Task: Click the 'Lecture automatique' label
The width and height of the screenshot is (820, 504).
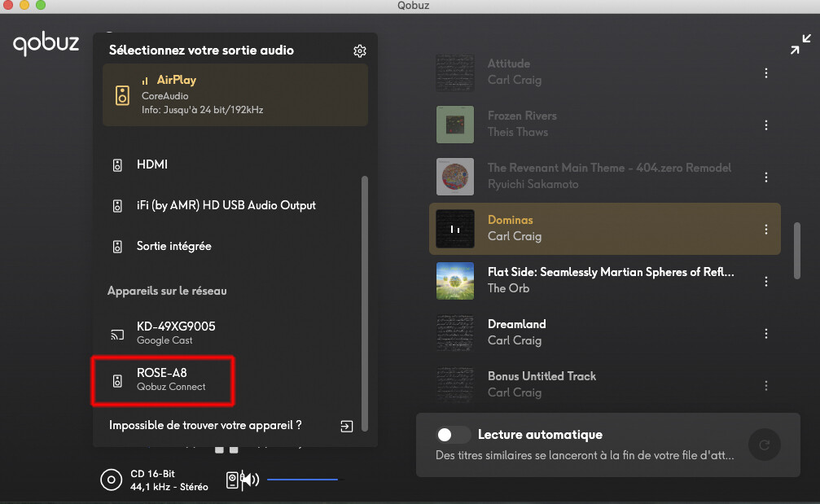Action: (540, 435)
